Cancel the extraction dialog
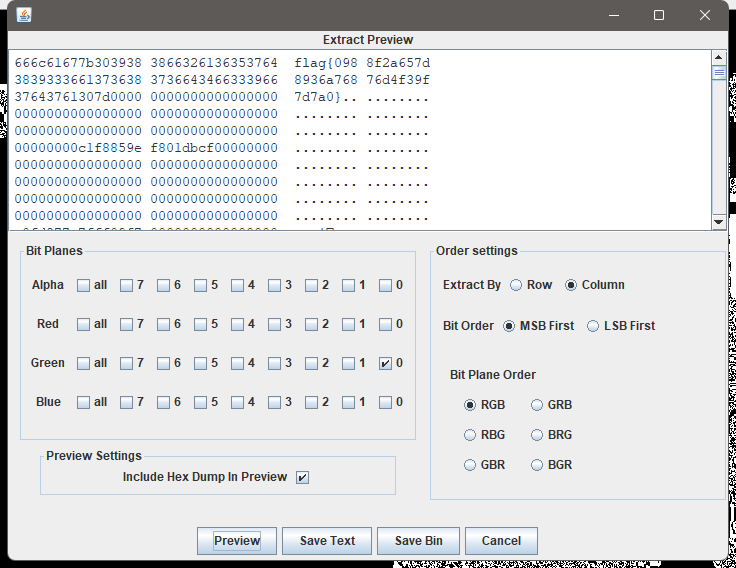The image size is (736, 568). (501, 541)
